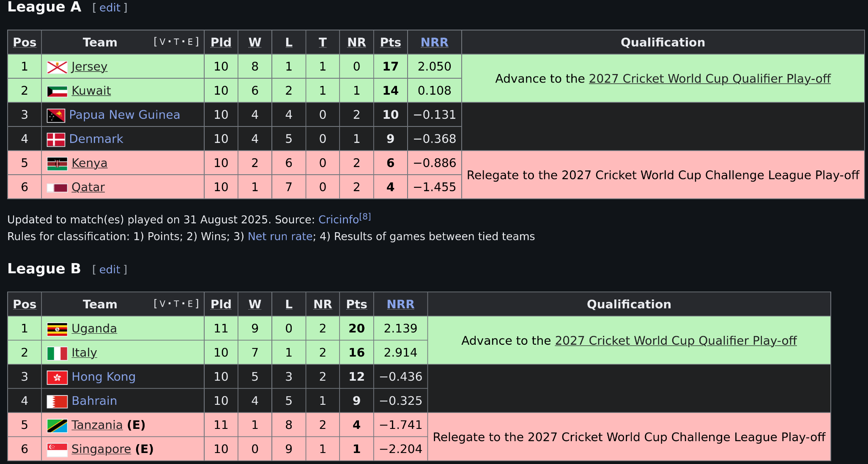Image resolution: width=868 pixels, height=464 pixels.
Task: Click the Denmark flag icon
Action: (56, 140)
